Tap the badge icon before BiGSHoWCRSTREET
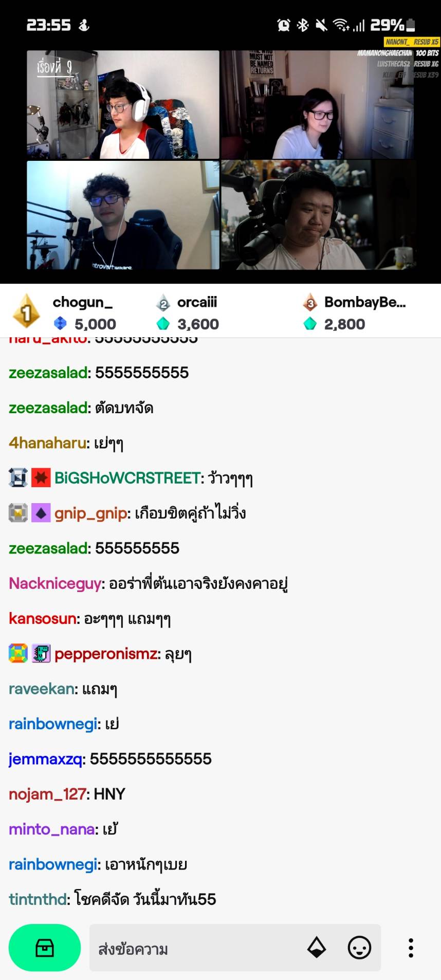 click(x=19, y=478)
